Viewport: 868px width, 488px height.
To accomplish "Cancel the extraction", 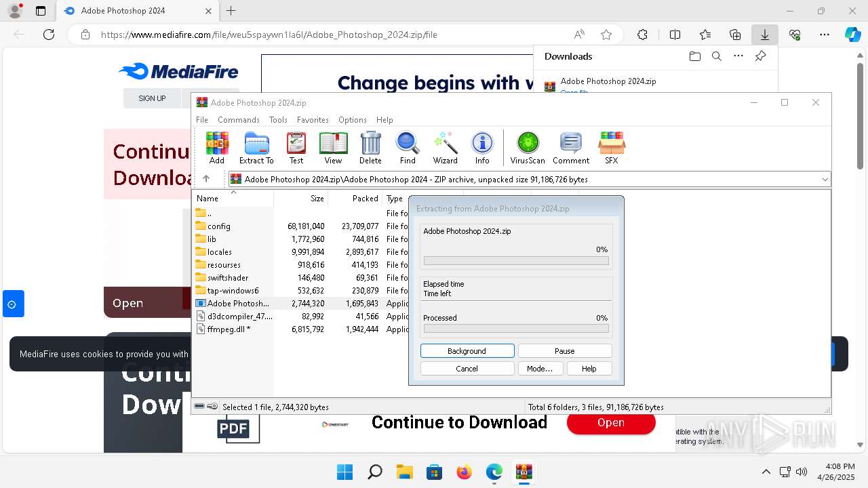I will pos(467,368).
